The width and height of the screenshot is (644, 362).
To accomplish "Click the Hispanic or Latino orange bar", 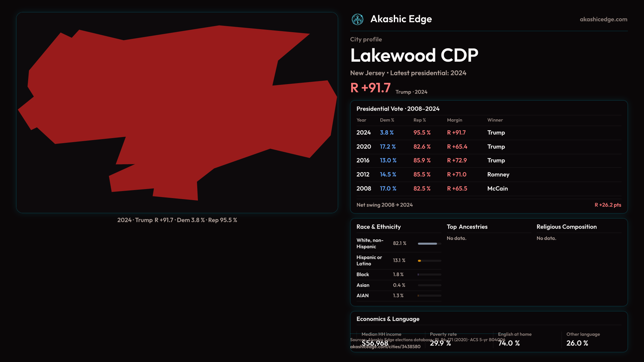I will pos(420,261).
